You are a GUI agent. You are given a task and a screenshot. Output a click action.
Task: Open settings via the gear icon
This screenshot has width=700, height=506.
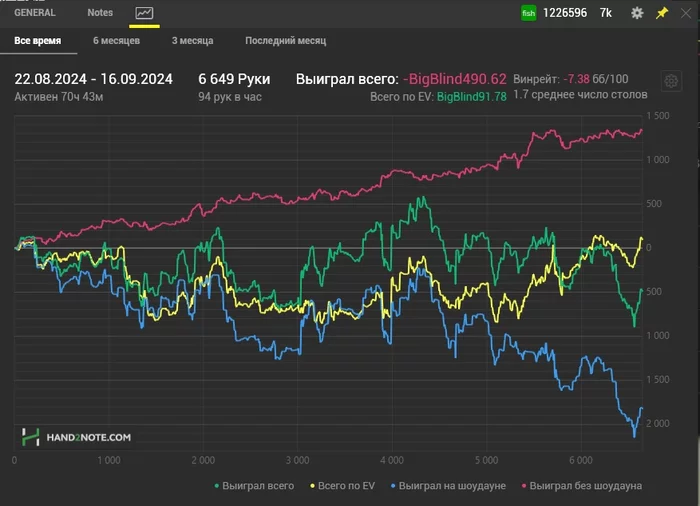pos(637,13)
